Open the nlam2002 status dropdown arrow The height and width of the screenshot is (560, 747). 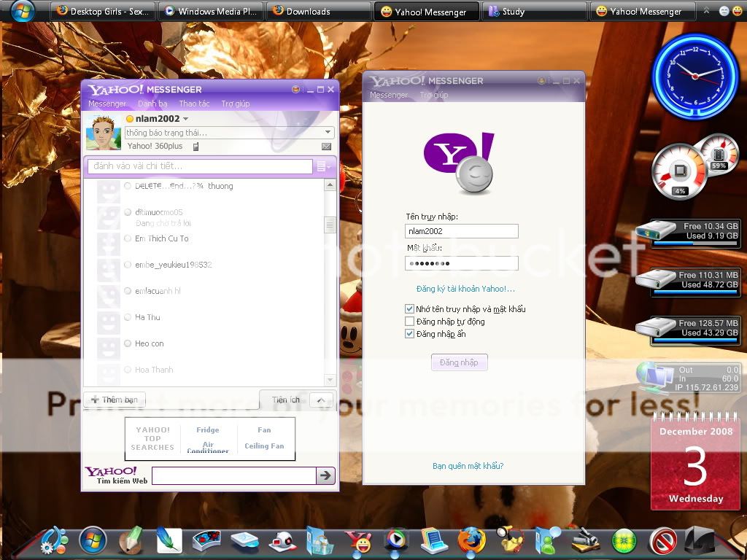tap(186, 119)
